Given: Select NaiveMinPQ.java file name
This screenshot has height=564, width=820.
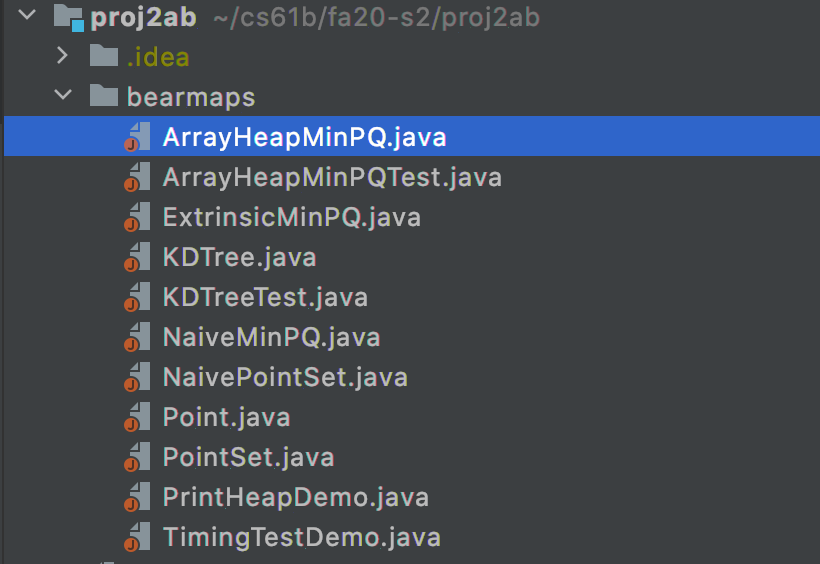Looking at the screenshot, I should [271, 337].
